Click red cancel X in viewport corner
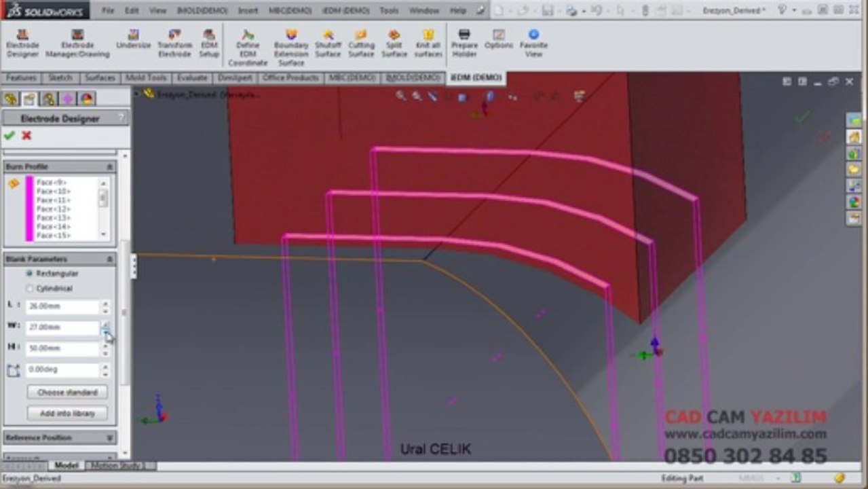Screen dimensions: 868x489 point(825,138)
